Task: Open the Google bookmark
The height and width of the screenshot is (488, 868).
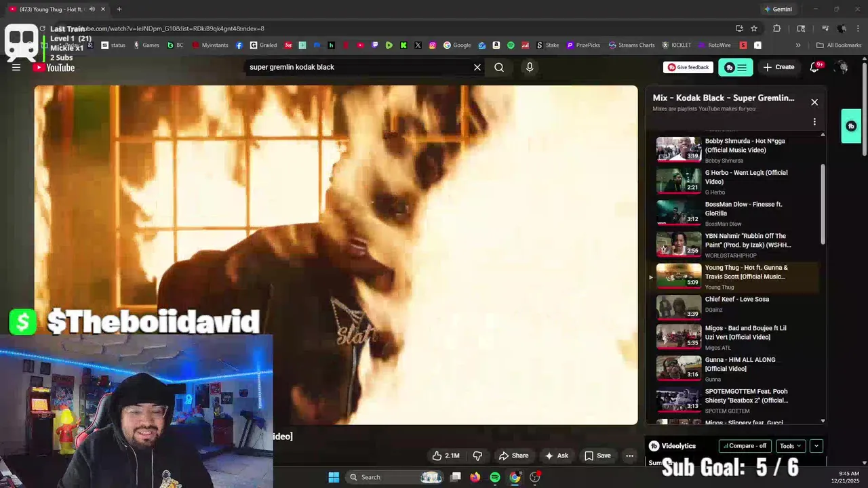Action: click(x=457, y=45)
